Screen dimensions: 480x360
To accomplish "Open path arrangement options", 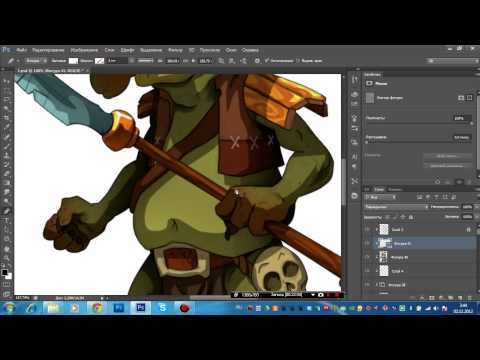I will [x=244, y=61].
